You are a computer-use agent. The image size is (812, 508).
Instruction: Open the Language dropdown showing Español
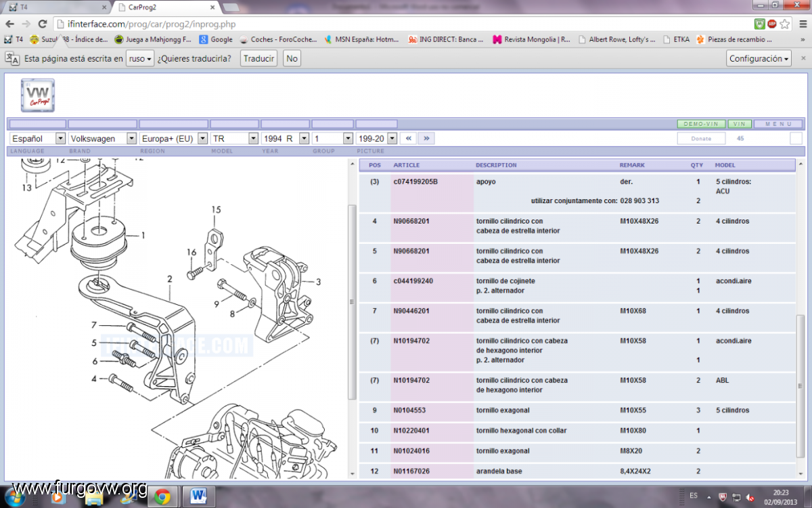[38, 138]
